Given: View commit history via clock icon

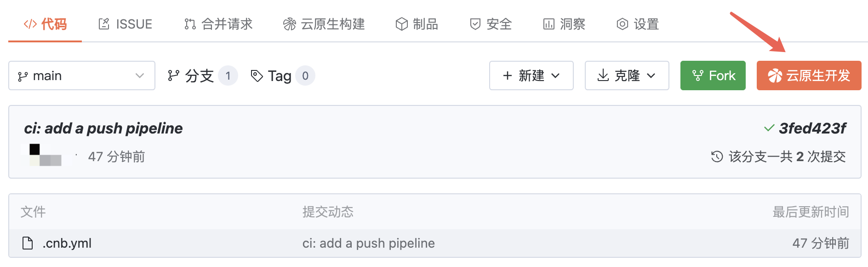Looking at the screenshot, I should pos(717,157).
